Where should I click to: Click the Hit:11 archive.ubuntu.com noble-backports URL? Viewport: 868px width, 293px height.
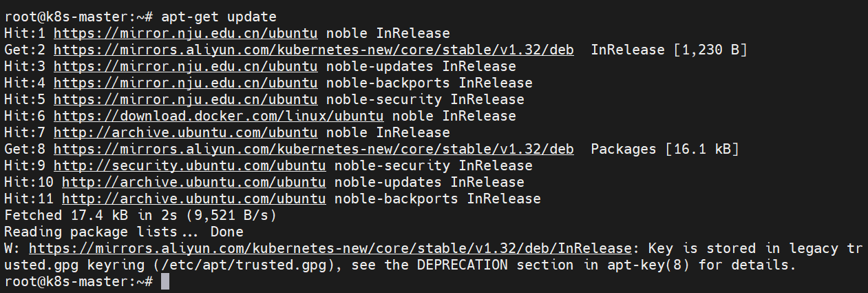click(x=193, y=199)
